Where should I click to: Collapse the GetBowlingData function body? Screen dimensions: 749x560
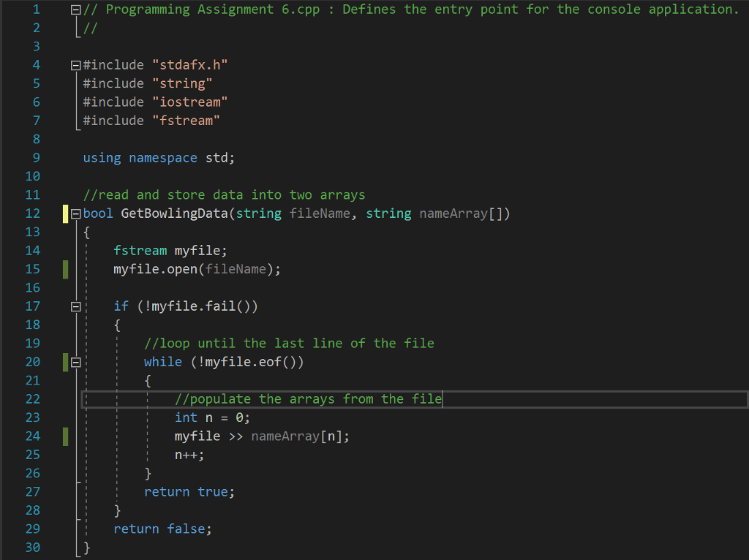[x=75, y=213]
